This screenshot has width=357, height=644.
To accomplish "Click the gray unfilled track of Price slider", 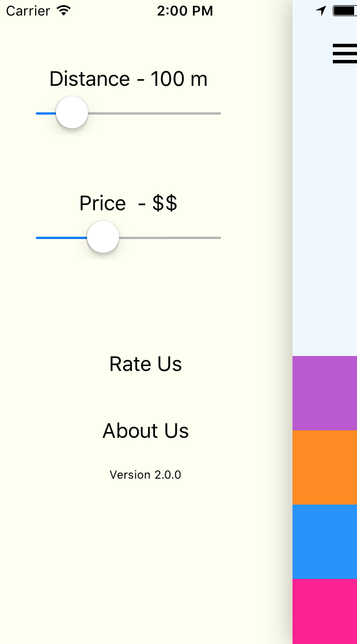I will point(170,237).
